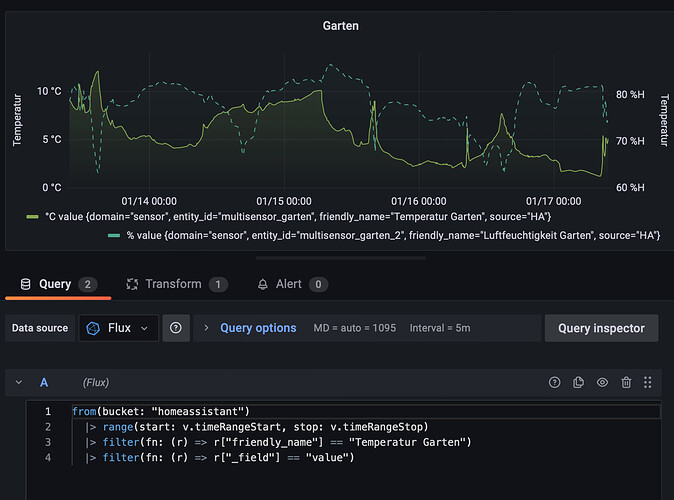Viewport: 674px width, 500px height.
Task: Click the range line in the code editor
Action: click(x=256, y=427)
